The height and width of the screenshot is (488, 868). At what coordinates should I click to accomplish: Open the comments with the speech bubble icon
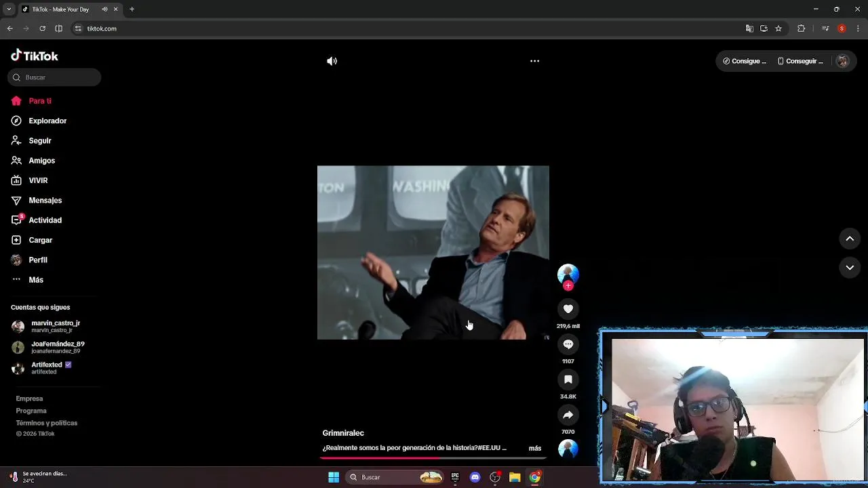(x=568, y=344)
